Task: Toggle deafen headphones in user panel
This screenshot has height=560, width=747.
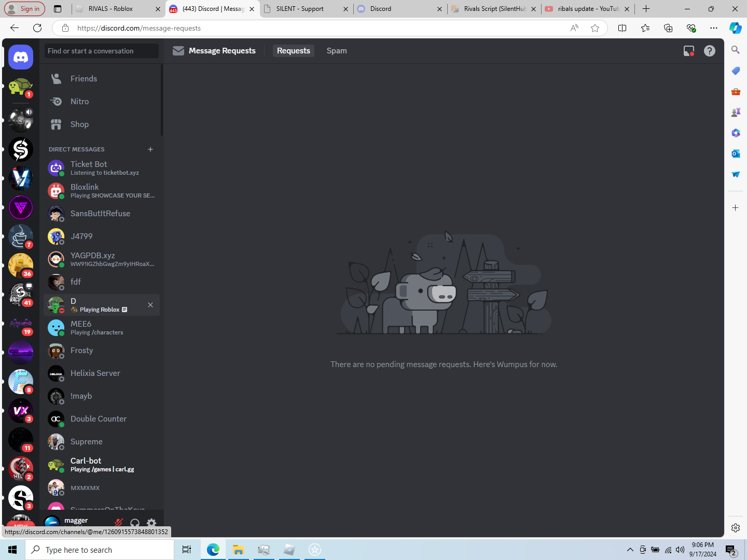Action: click(135, 523)
